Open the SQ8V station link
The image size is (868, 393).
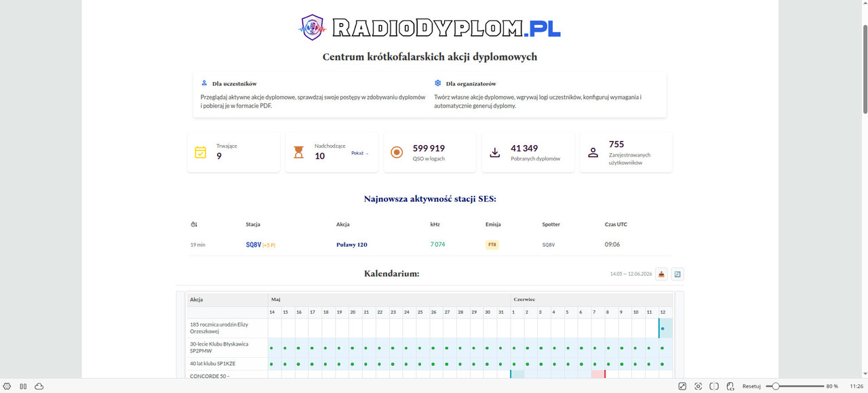[x=253, y=245]
